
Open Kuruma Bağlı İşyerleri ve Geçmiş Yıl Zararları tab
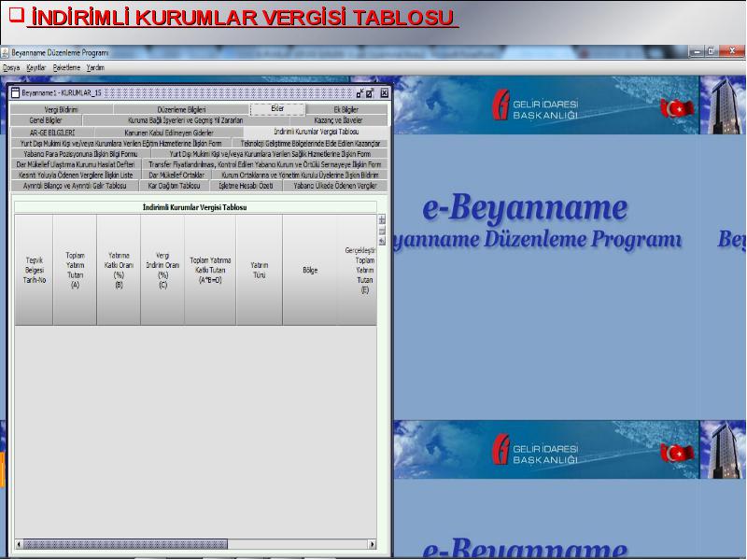pos(186,120)
